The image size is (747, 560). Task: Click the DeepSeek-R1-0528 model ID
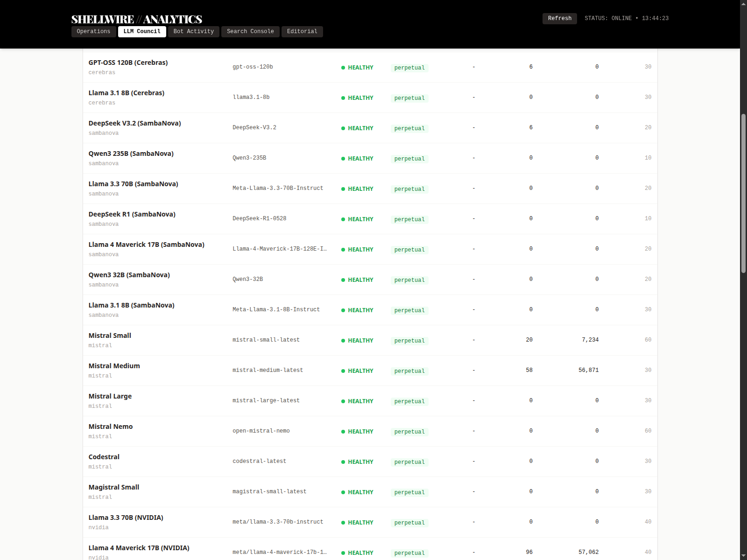259,218
